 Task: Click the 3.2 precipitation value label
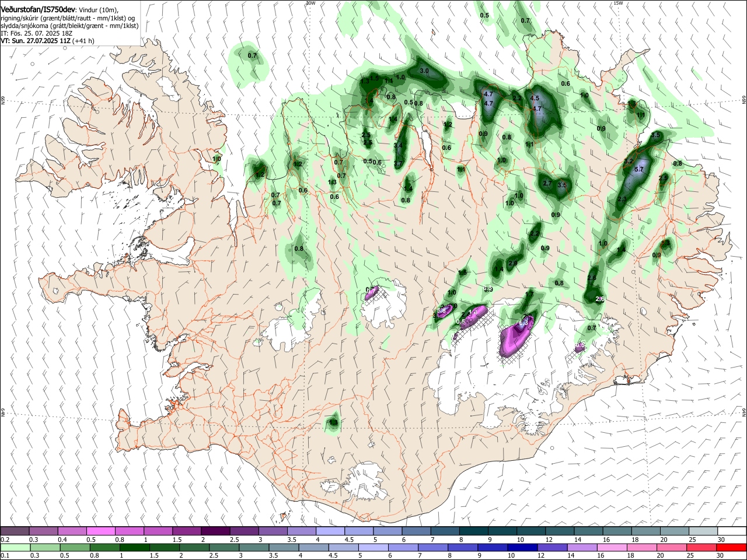[629, 161]
